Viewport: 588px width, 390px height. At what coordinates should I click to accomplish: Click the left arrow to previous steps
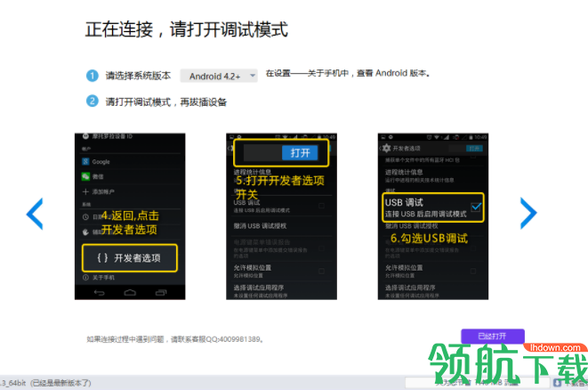click(x=35, y=214)
